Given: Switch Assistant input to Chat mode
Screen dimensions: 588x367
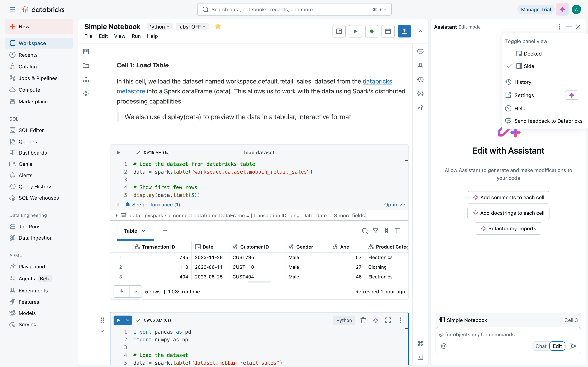Looking at the screenshot, I should [x=541, y=346].
